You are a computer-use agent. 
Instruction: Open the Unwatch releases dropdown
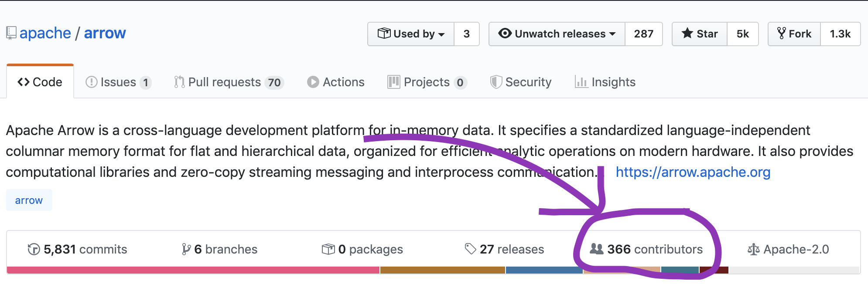(x=557, y=34)
